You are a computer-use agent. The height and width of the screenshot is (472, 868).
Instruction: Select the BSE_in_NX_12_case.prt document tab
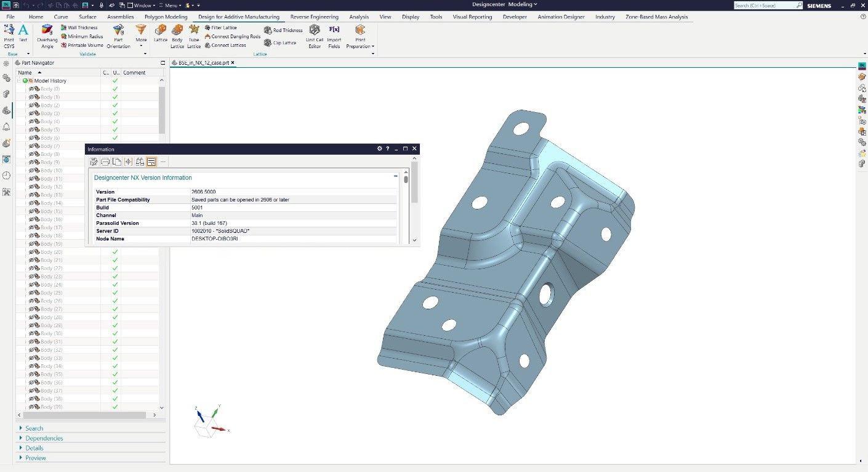pos(204,63)
